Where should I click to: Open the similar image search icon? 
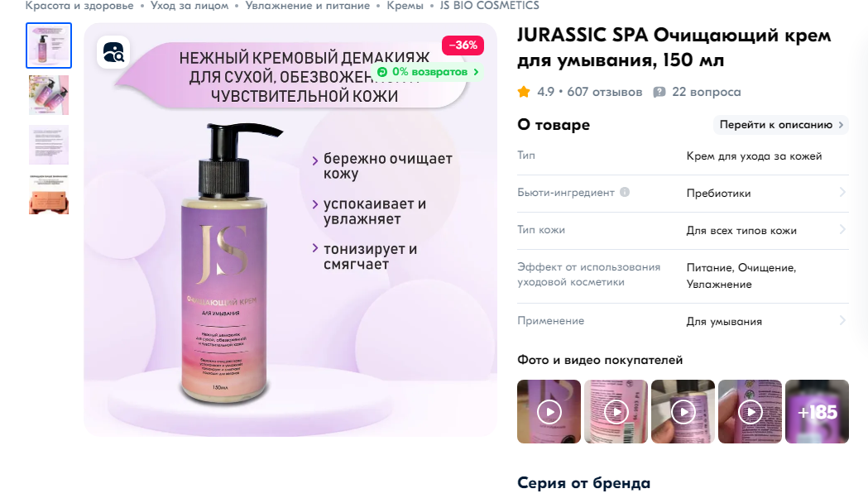[113, 53]
